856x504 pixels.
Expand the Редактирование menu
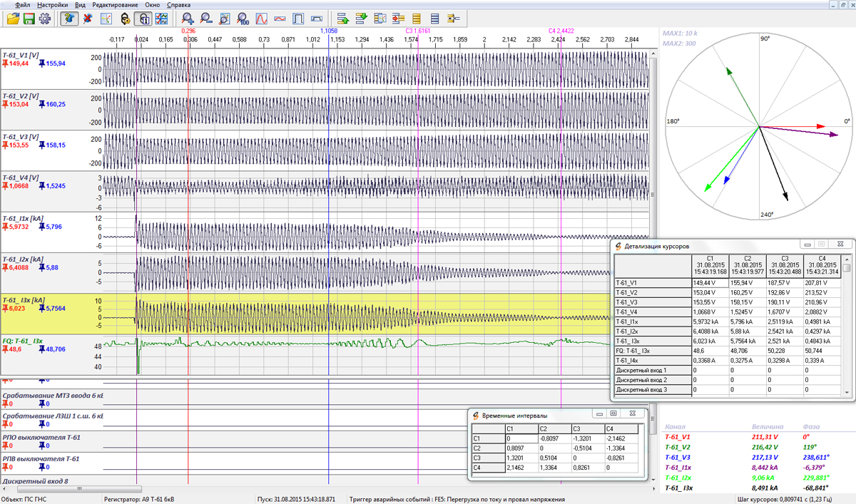click(115, 4)
